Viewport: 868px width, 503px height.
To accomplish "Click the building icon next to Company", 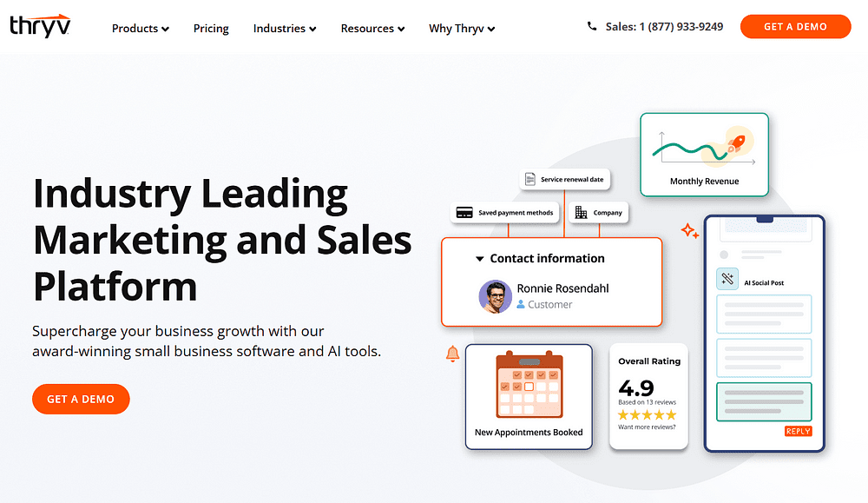I will click(x=581, y=213).
